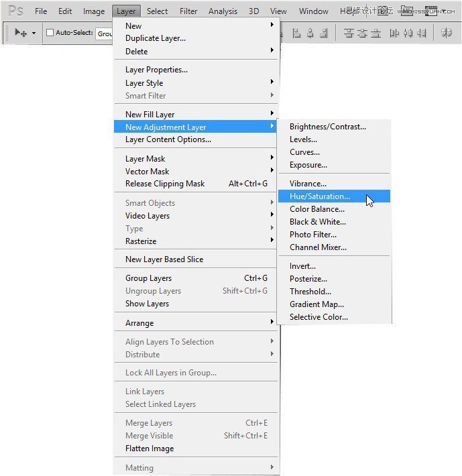Screen dimensions: 462x476
Task: Expand the Arrange submenu
Action: tap(272, 322)
